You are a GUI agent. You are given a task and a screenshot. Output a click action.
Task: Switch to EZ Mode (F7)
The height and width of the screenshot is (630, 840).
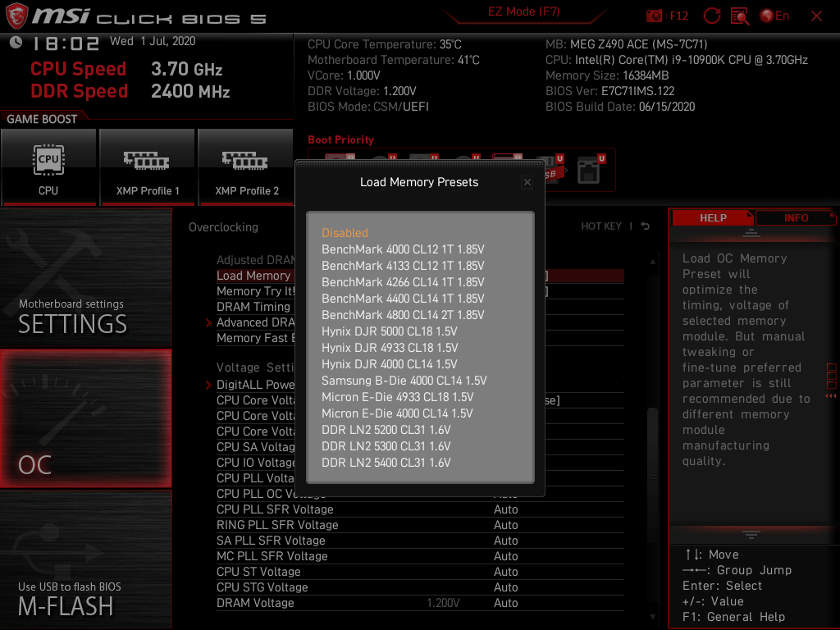[x=523, y=12]
